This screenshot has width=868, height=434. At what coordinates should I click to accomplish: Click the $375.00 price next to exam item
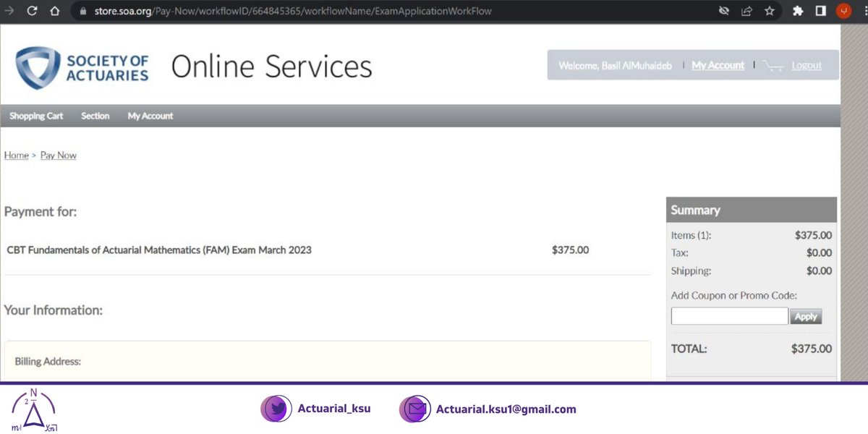tap(570, 250)
